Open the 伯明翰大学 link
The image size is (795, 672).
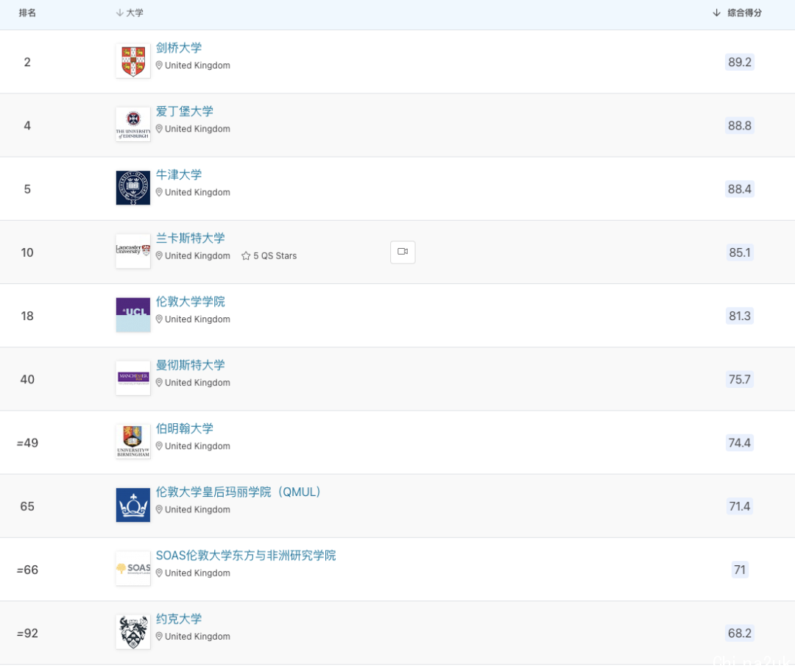tap(185, 428)
